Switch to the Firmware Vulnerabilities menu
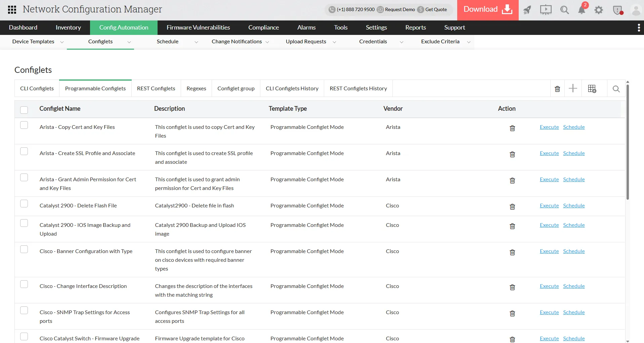This screenshot has width=644, height=343. pyautogui.click(x=198, y=27)
